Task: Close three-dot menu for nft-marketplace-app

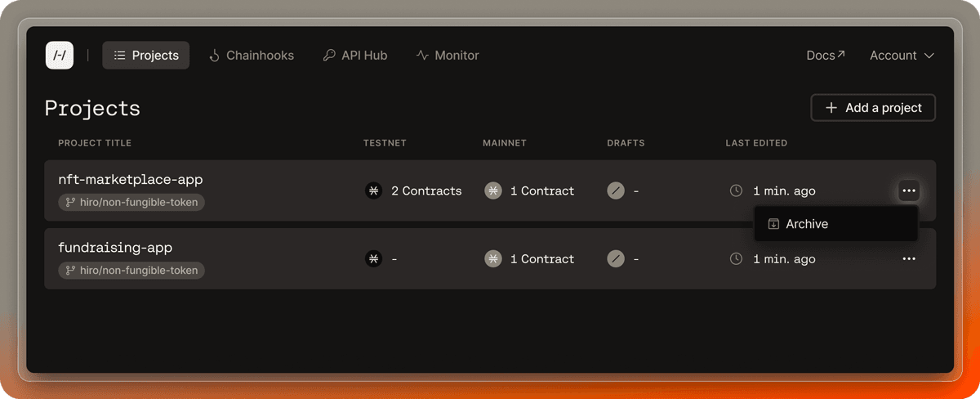Action: coord(909,191)
